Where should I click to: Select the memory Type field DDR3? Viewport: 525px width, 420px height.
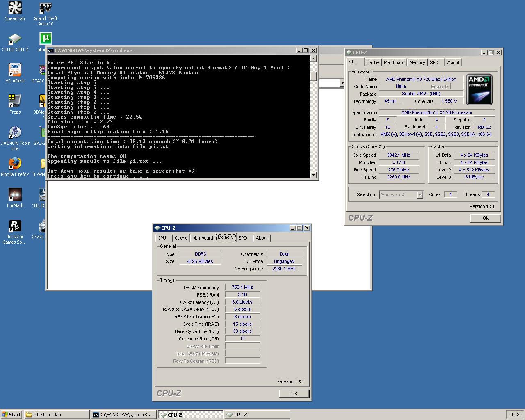coord(200,254)
